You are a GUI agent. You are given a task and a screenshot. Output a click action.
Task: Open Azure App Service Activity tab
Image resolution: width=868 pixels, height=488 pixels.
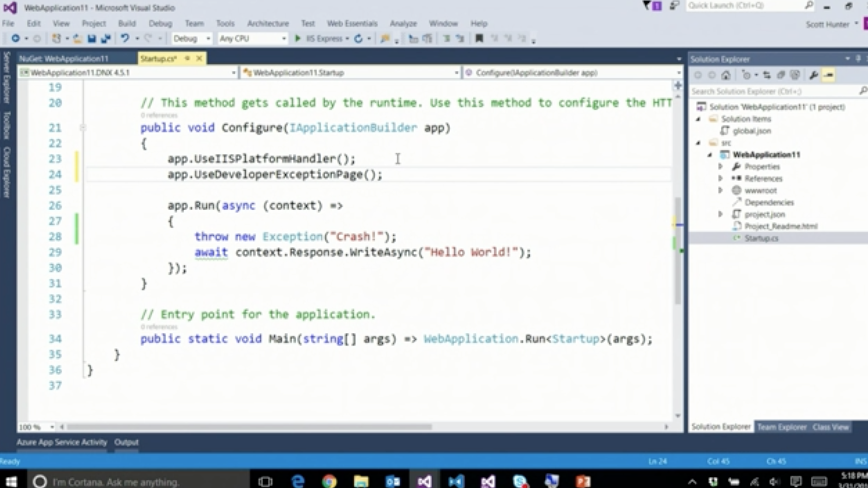(62, 442)
